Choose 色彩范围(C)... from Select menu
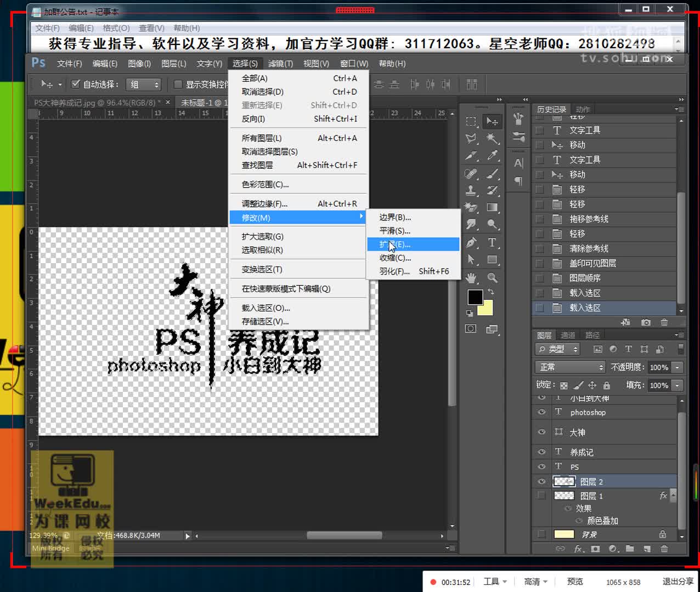Viewport: 700px width, 592px height. 298,185
